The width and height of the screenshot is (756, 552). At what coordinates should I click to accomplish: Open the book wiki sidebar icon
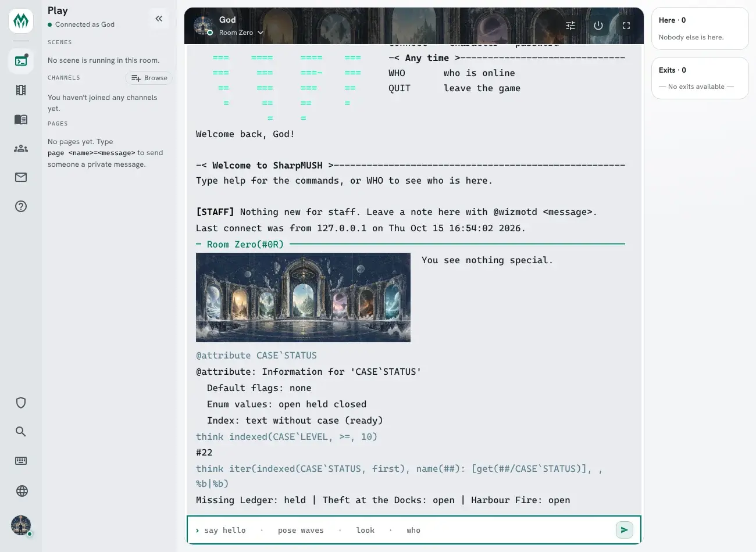click(21, 119)
